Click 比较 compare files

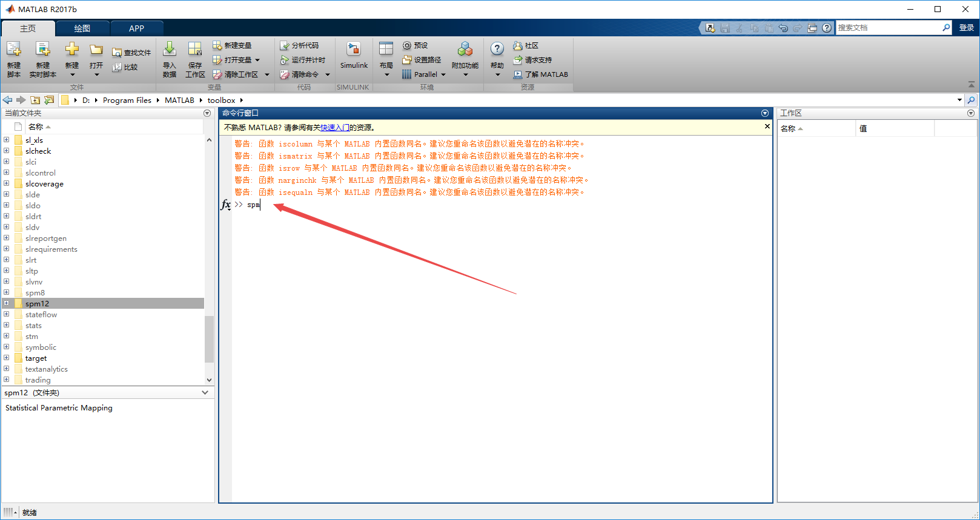[125, 67]
